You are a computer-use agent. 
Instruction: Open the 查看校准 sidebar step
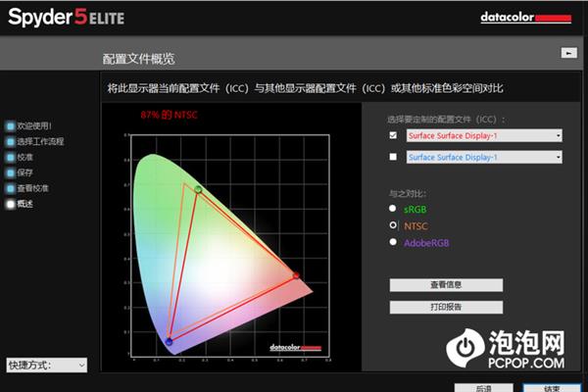tap(32, 188)
